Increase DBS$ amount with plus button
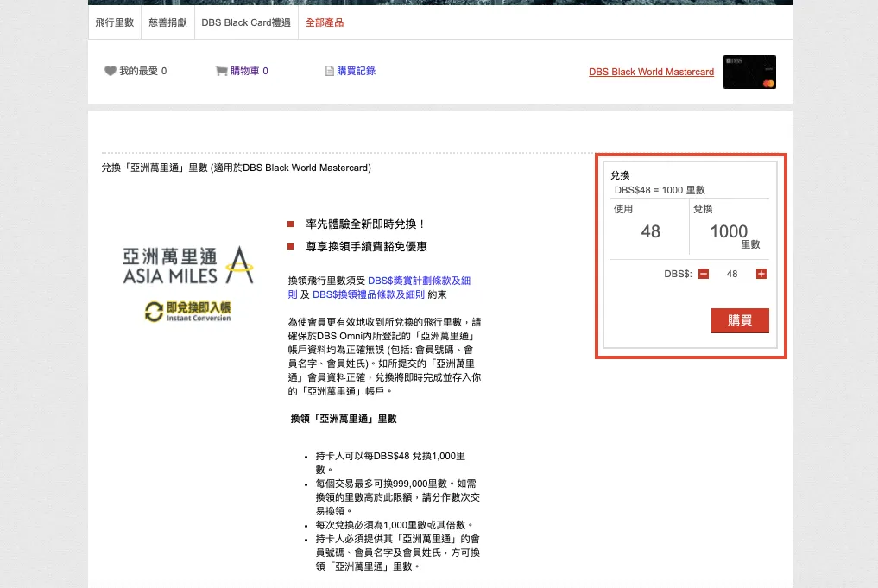 point(761,274)
